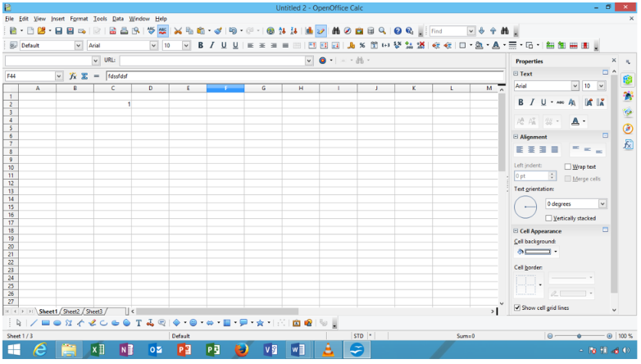Open the Format menu
The height and width of the screenshot is (364, 641).
(x=79, y=19)
